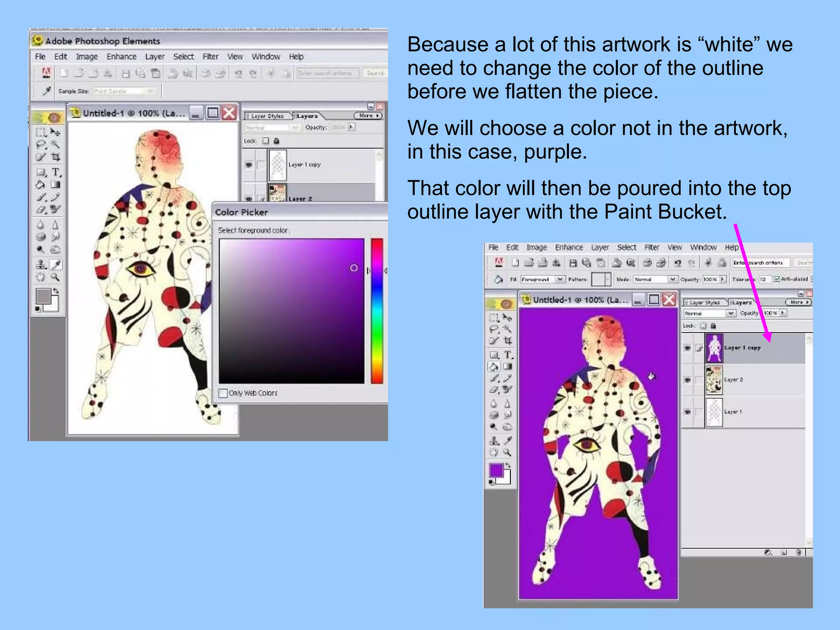Image resolution: width=840 pixels, height=630 pixels.
Task: Activate the Type tool in Color Picker screenshot
Action: click(56, 172)
